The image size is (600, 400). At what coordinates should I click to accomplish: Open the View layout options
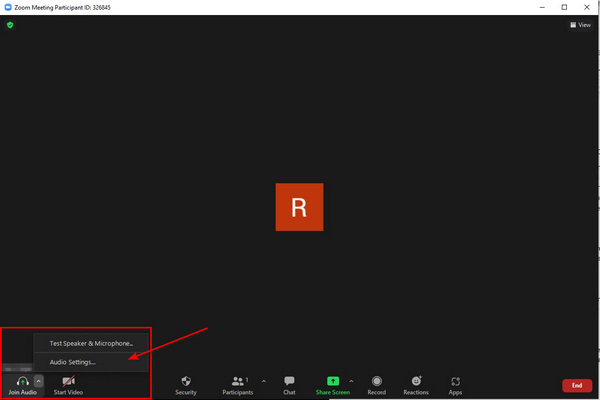[580, 25]
